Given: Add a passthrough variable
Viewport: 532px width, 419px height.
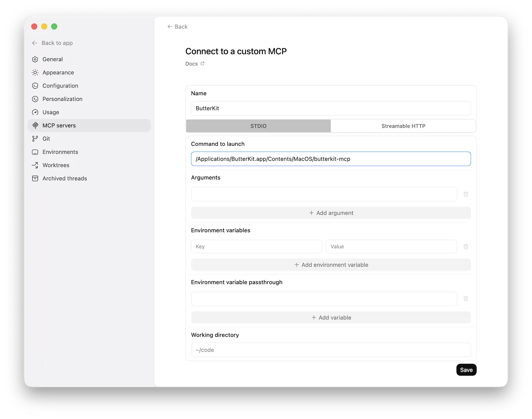Looking at the screenshot, I should 331,317.
